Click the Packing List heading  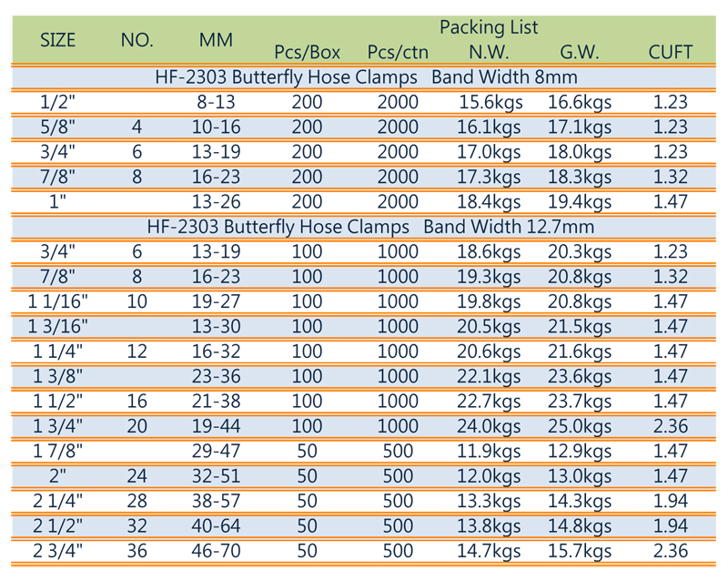coord(489,27)
